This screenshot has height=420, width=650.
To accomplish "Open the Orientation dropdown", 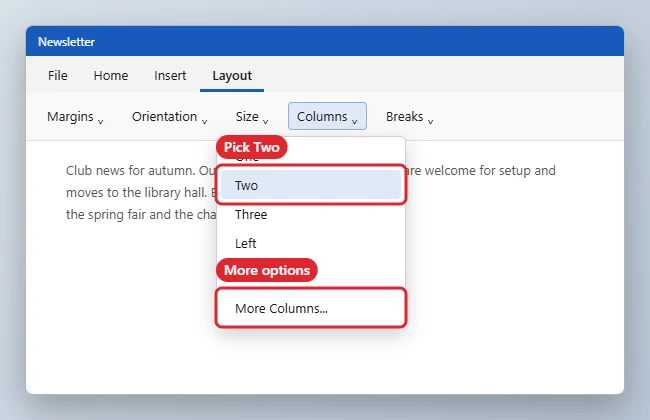I will [x=170, y=117].
